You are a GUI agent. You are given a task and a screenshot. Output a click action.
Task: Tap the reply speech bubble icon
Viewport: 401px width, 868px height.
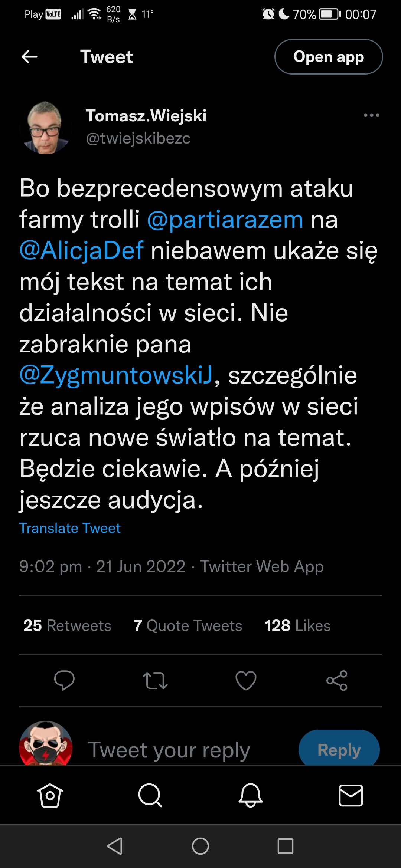click(64, 680)
